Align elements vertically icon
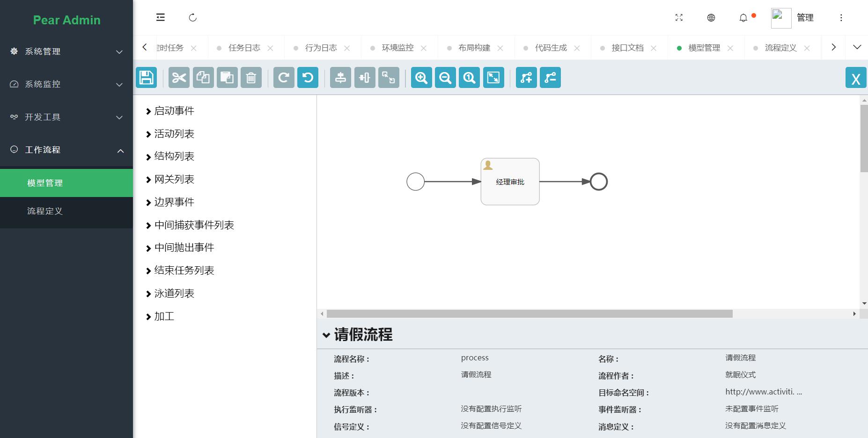 (340, 77)
